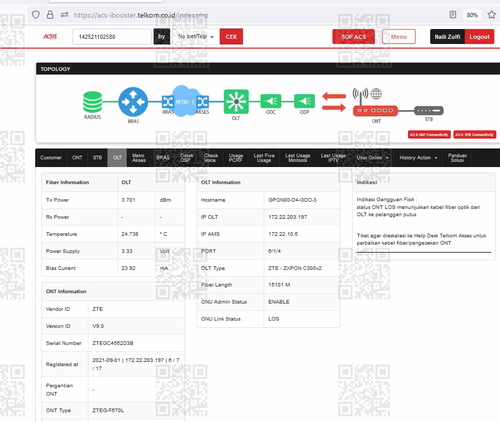The image size is (500, 422).
Task: Click the OLT Type value ZTE - ZXPON C300v2
Action: pos(295,268)
